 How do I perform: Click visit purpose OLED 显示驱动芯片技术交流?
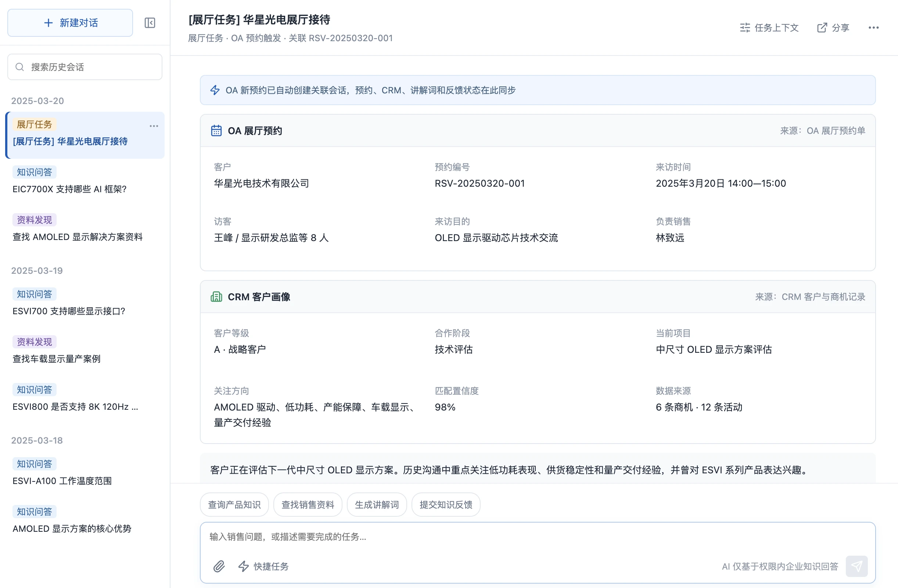[x=496, y=238]
